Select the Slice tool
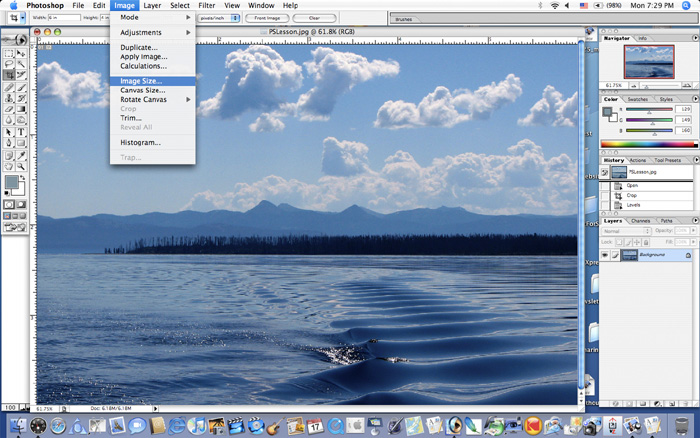This screenshot has height=438, width=700. point(21,75)
